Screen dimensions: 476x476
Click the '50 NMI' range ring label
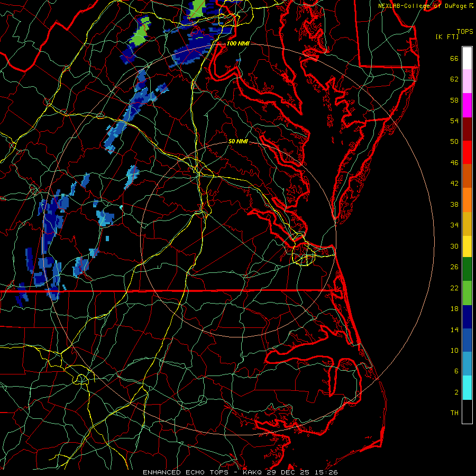click(x=238, y=141)
